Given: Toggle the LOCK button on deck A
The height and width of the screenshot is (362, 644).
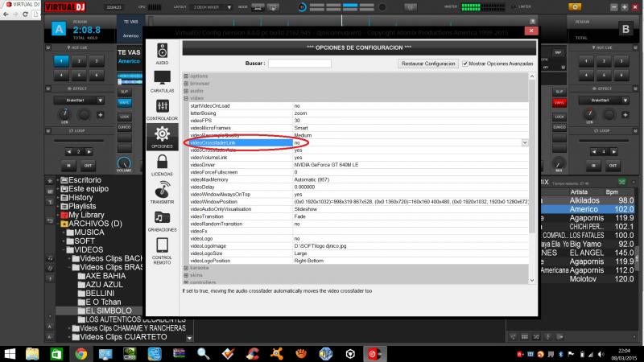Looking at the screenshot, I should coord(125,117).
